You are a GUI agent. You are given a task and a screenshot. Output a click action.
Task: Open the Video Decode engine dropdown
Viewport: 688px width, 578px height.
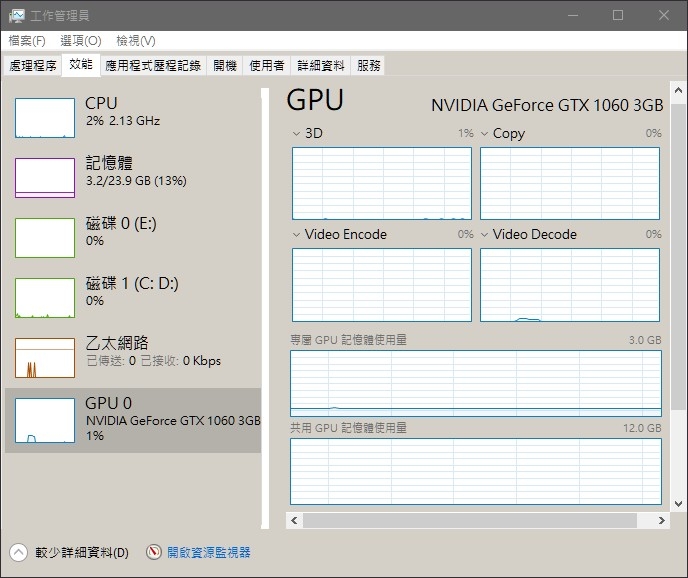click(484, 235)
